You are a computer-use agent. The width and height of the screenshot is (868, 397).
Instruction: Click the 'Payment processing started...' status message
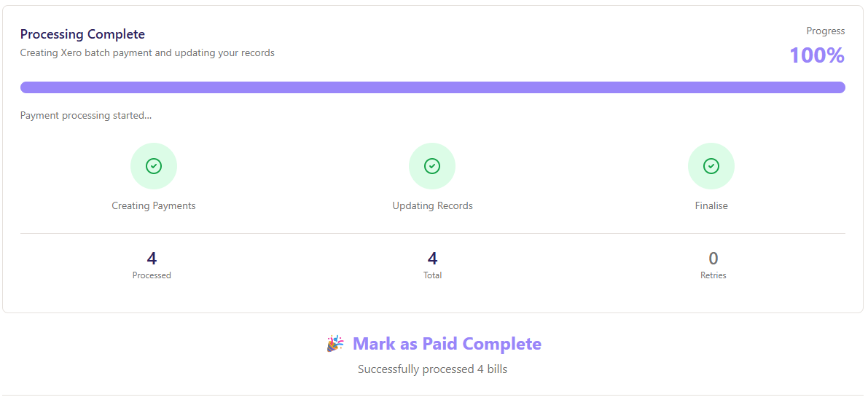click(86, 115)
